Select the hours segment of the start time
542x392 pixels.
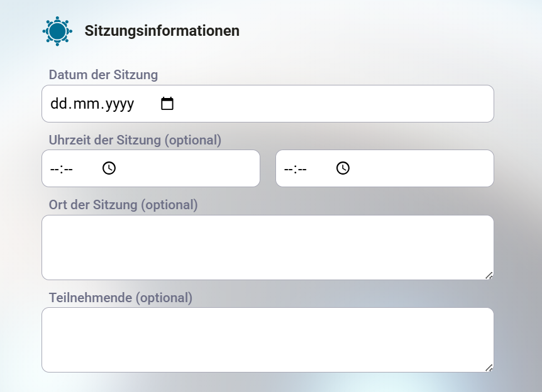54,169
